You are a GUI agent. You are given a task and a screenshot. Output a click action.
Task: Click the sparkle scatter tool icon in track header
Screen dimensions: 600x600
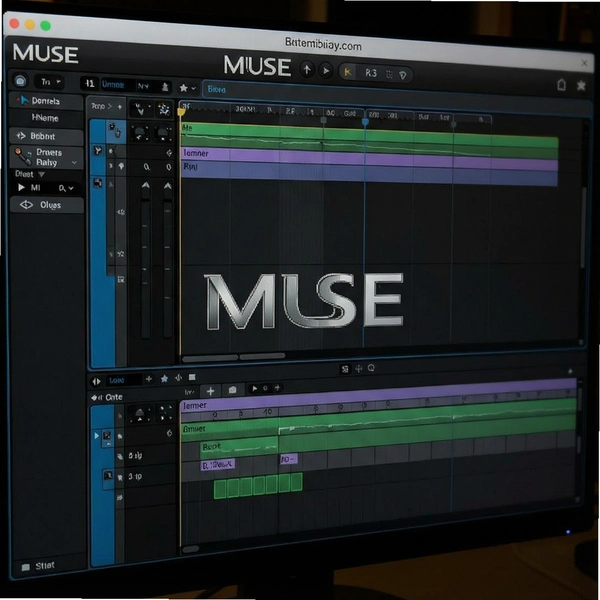coord(164,110)
